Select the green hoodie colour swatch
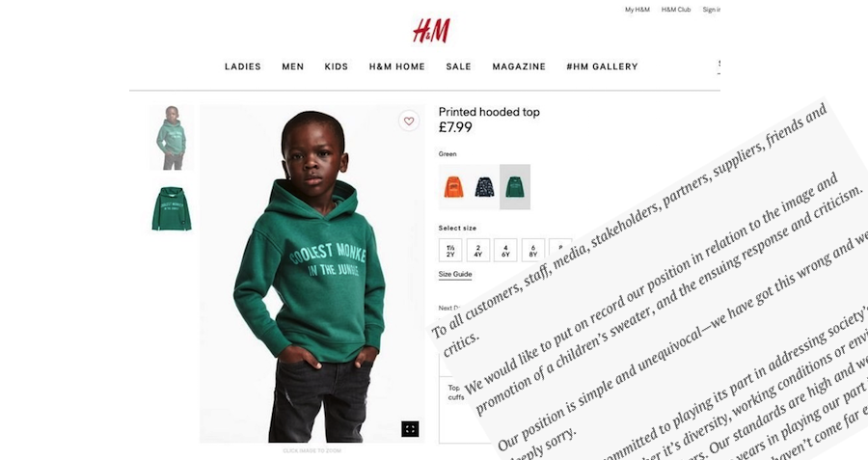 click(x=515, y=186)
